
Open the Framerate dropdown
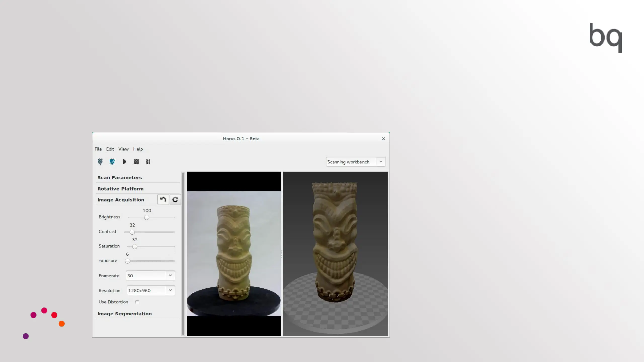click(x=150, y=276)
